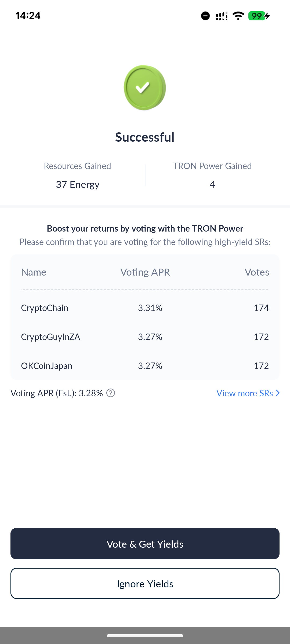The height and width of the screenshot is (644, 290).
Task: Tap the green success checkmark icon
Action: pos(144,88)
